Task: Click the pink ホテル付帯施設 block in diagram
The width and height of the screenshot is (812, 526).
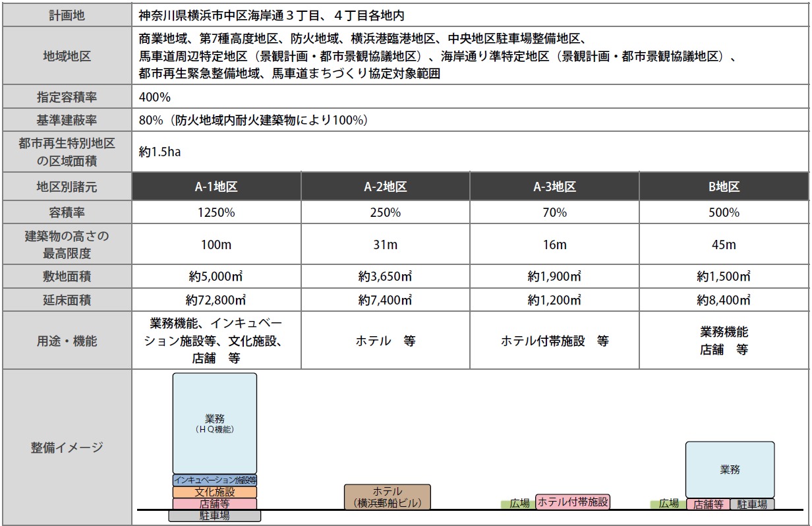Action: 572,502
